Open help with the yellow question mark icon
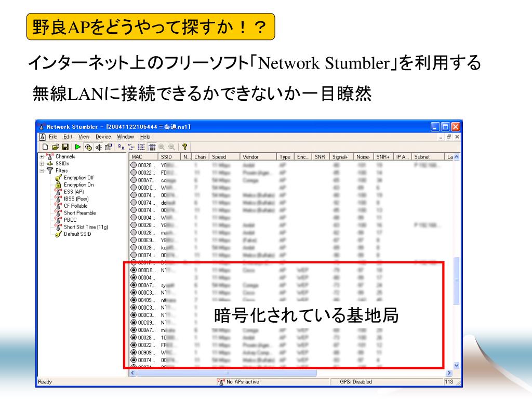532x399 pixels. (x=184, y=147)
